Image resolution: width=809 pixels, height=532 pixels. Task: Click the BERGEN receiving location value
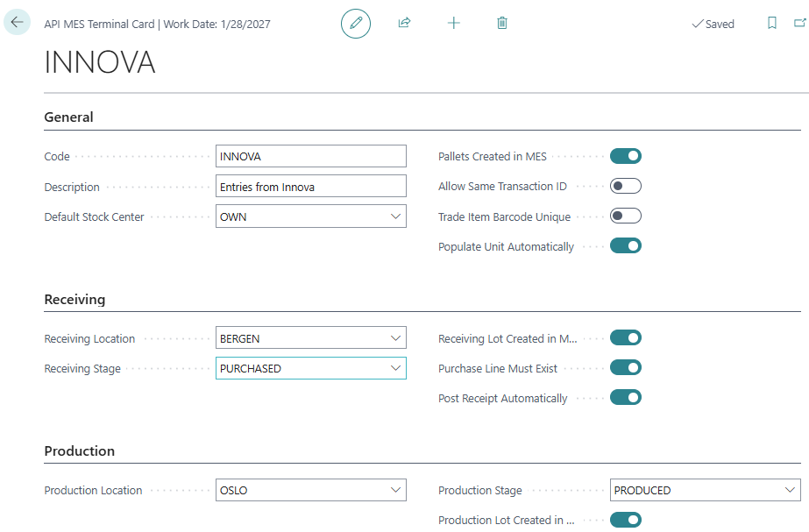(240, 338)
